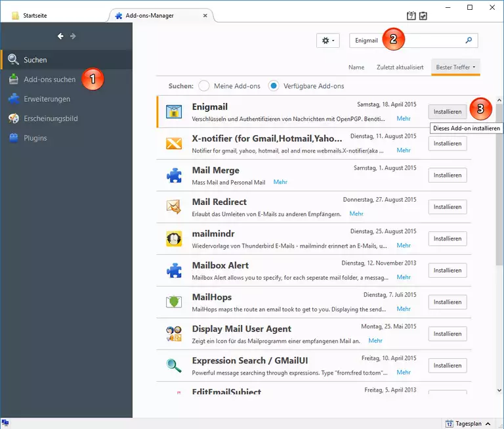Open the Erweiterungen puzzle piece category

coord(46,99)
